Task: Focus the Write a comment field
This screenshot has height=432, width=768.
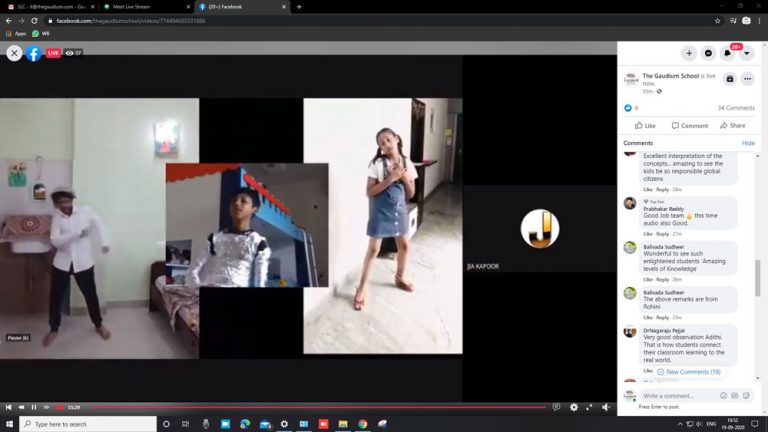Action: (679, 396)
